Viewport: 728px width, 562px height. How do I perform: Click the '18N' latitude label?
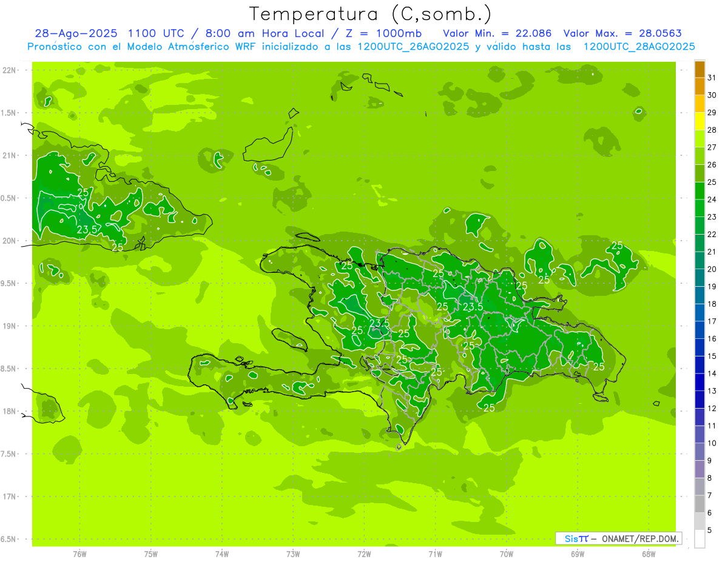tap(10, 411)
